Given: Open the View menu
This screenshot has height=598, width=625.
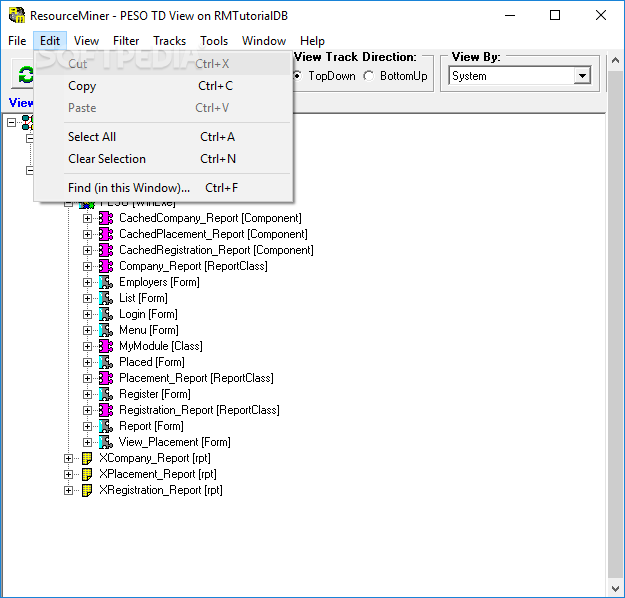Looking at the screenshot, I should pyautogui.click(x=86, y=41).
